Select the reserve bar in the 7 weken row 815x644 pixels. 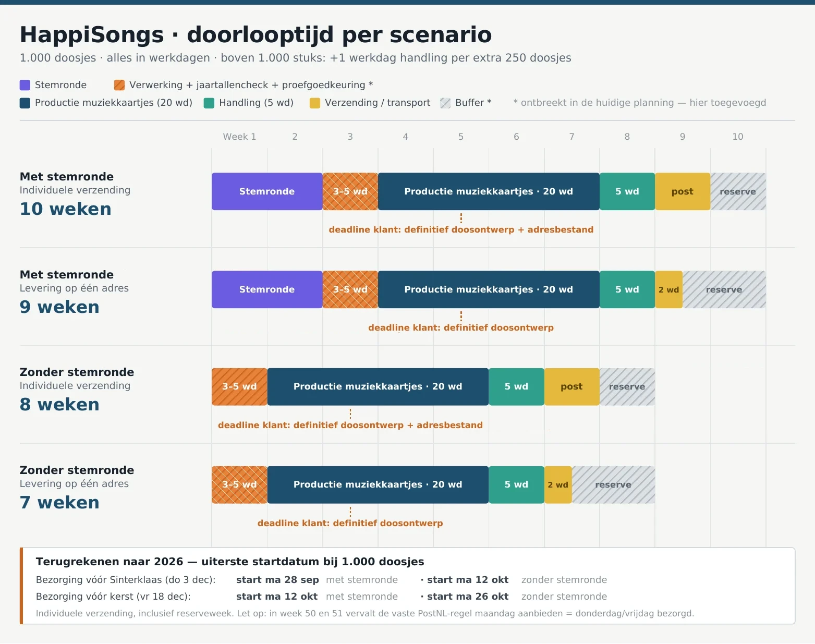point(613,485)
